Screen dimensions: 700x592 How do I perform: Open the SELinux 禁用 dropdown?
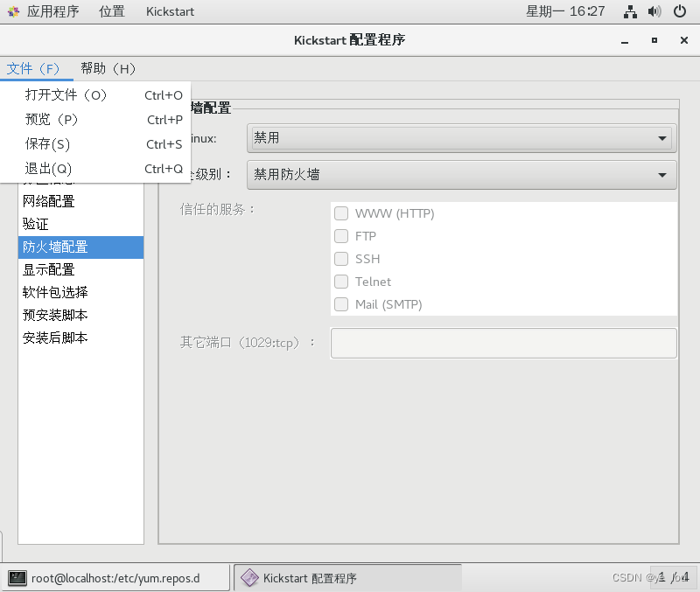pos(461,137)
